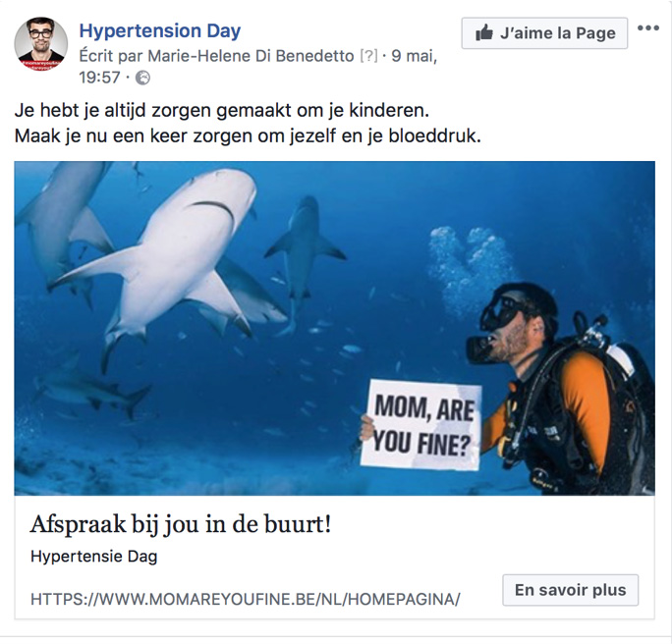Click the [?] marker beside author name
Viewport: 672px width, 644px height.
369,56
